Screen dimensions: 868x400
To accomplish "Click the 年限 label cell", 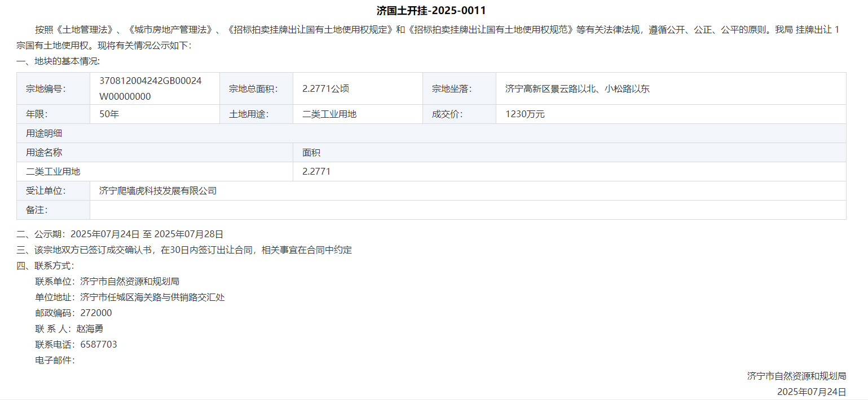I will pyautogui.click(x=54, y=114).
